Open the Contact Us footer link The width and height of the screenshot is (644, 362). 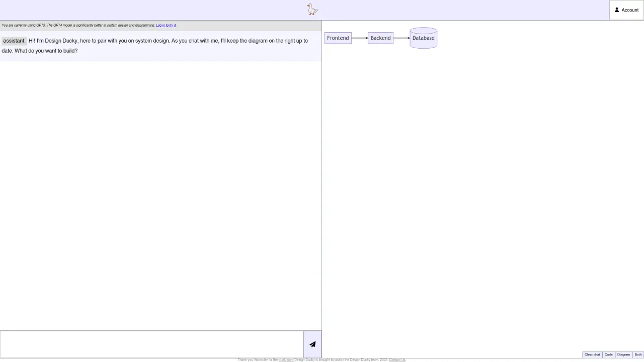397,360
